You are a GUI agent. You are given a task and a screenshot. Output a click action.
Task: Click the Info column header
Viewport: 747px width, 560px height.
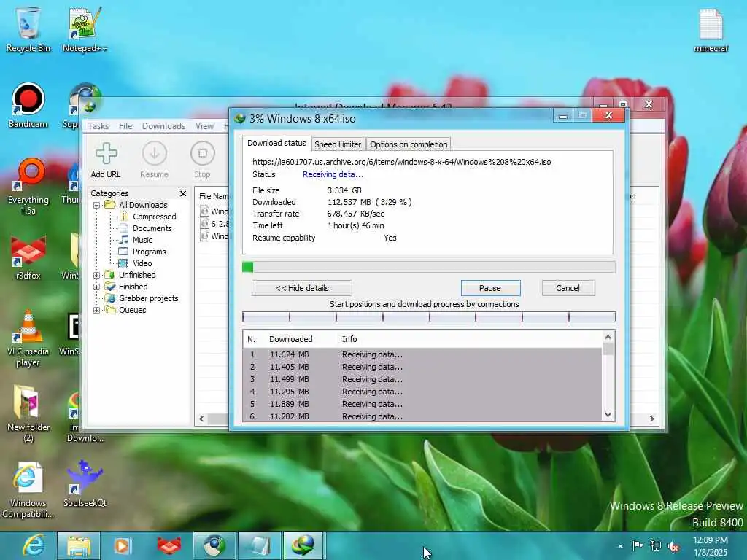click(349, 339)
